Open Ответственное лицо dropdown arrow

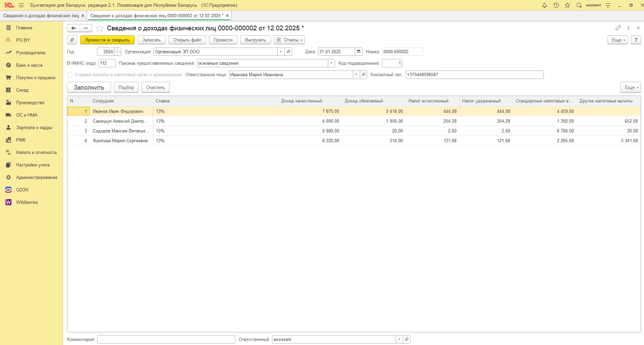tap(356, 75)
